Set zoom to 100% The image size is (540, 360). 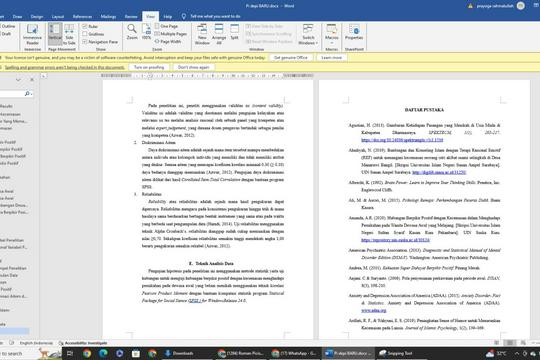(146, 32)
